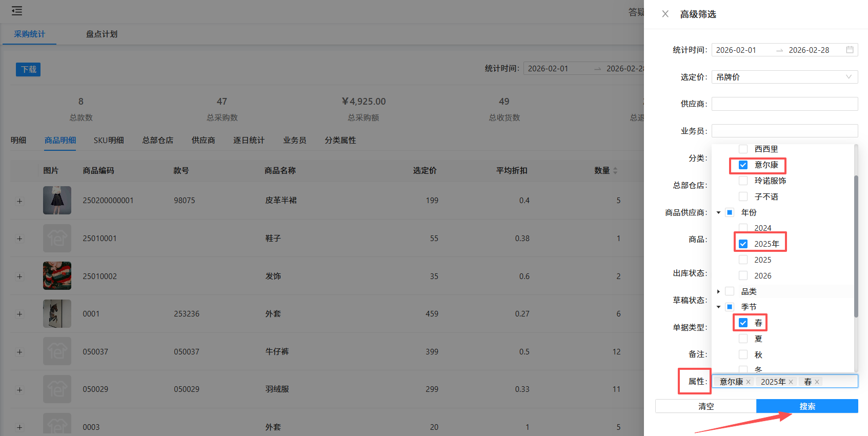Expand row for 鞋子 item
This screenshot has width=868, height=436.
19,239
